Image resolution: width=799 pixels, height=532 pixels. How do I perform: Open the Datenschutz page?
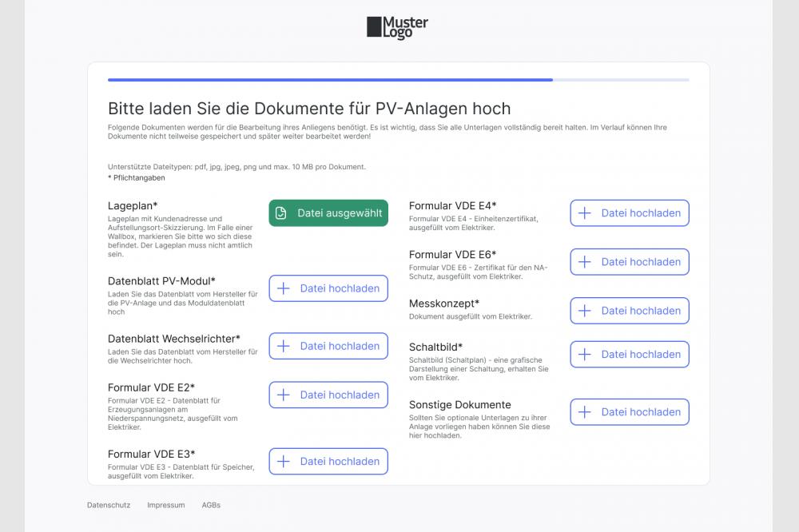click(x=108, y=505)
